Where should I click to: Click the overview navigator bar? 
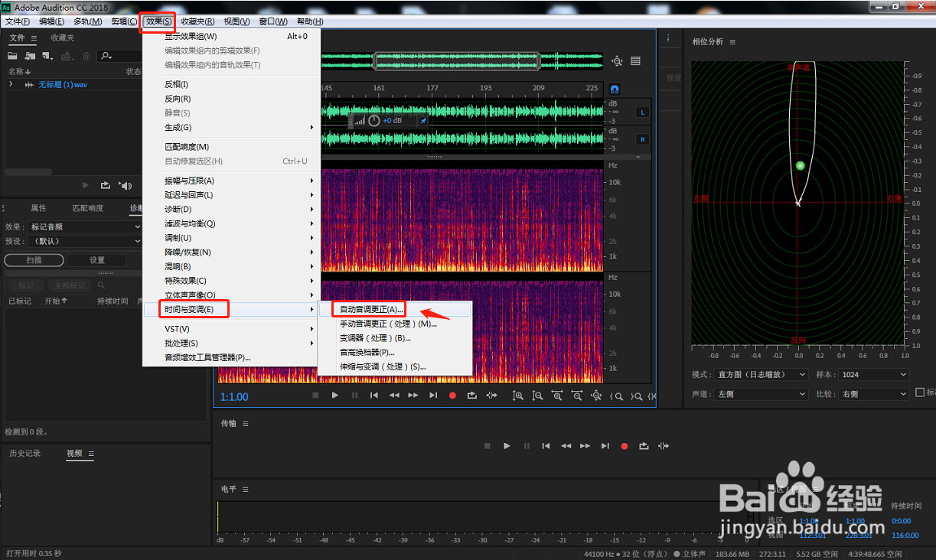(x=456, y=61)
